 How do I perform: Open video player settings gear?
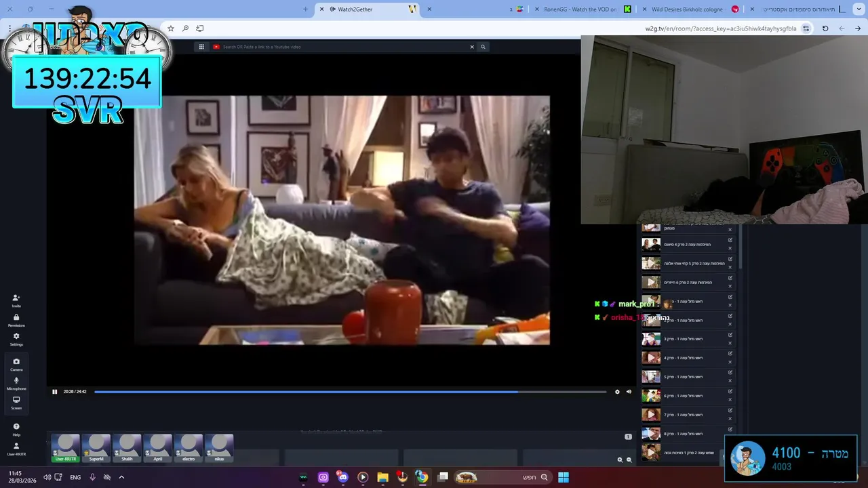[617, 391]
